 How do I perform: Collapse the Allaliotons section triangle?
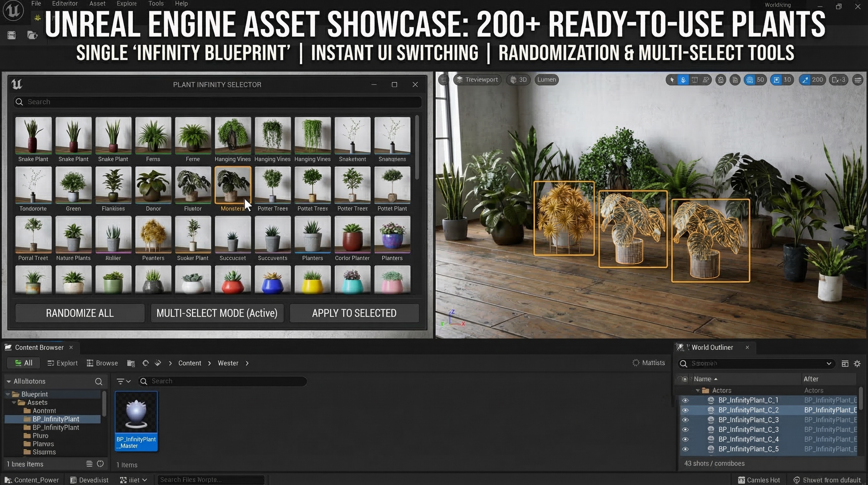(8, 381)
